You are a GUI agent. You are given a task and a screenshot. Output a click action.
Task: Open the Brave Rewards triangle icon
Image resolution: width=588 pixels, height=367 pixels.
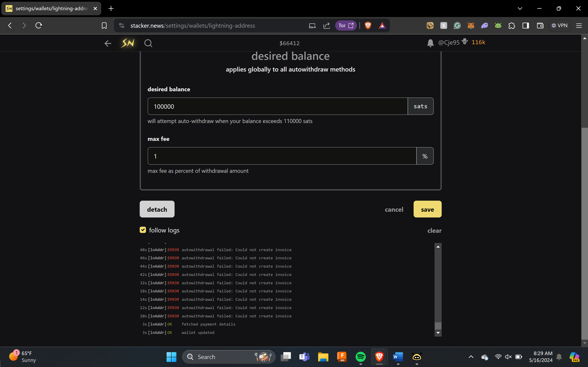click(382, 25)
